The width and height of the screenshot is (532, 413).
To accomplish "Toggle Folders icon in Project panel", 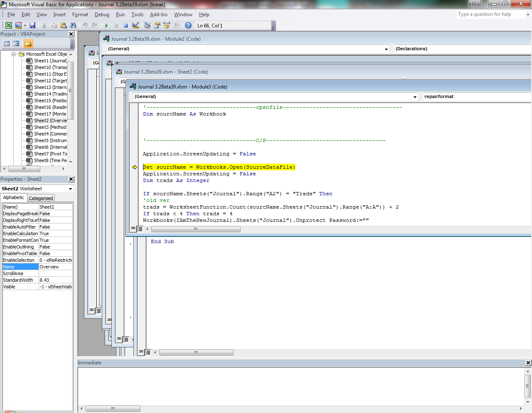I will (x=28, y=44).
